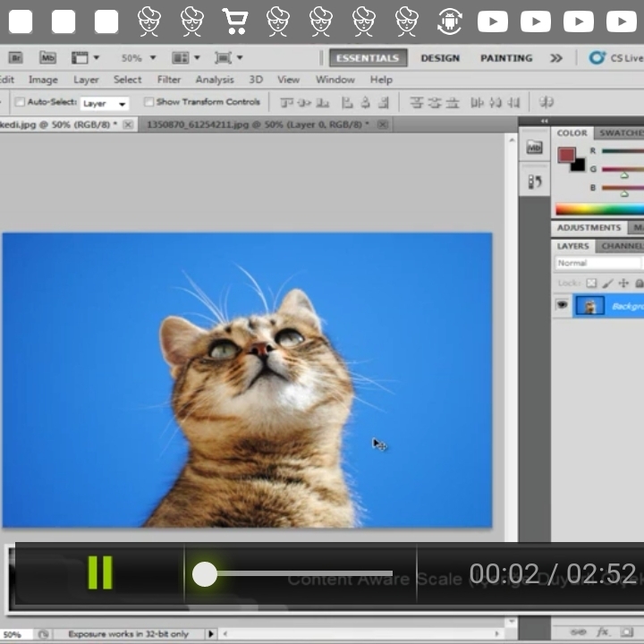The height and width of the screenshot is (644, 644).
Task: Open the Arrange Documents dropdown
Action: [x=186, y=57]
